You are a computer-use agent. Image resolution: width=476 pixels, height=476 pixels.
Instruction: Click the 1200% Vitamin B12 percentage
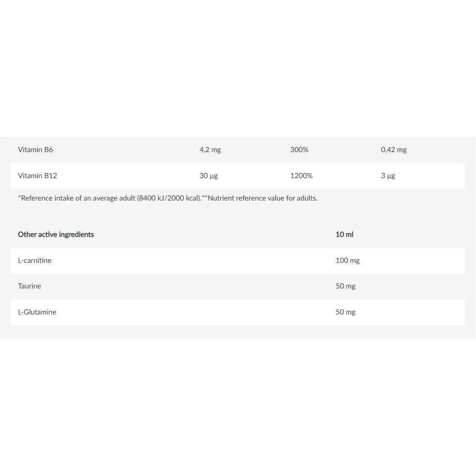[301, 176]
